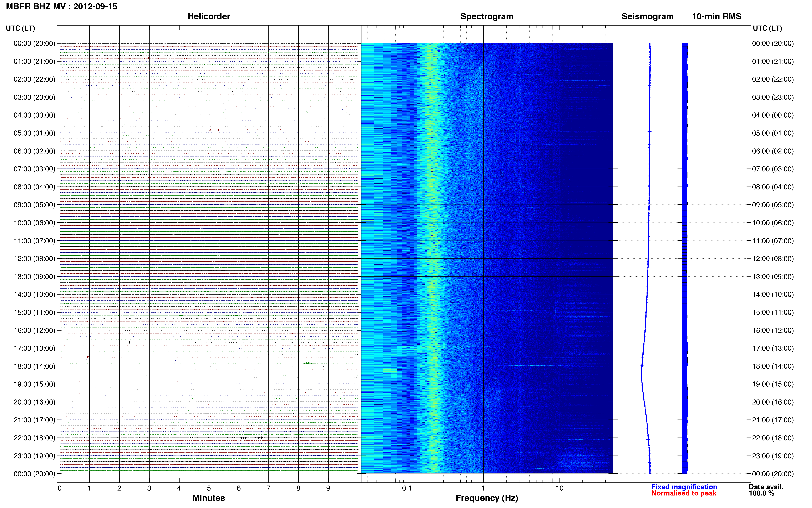Screen dimensions: 812x508
Task: Click the Frequency (Hz) axis title
Action: pyautogui.click(x=487, y=498)
